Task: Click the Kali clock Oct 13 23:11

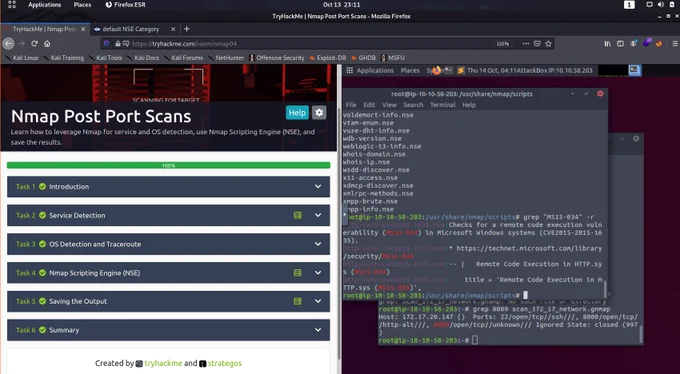Action: click(341, 5)
